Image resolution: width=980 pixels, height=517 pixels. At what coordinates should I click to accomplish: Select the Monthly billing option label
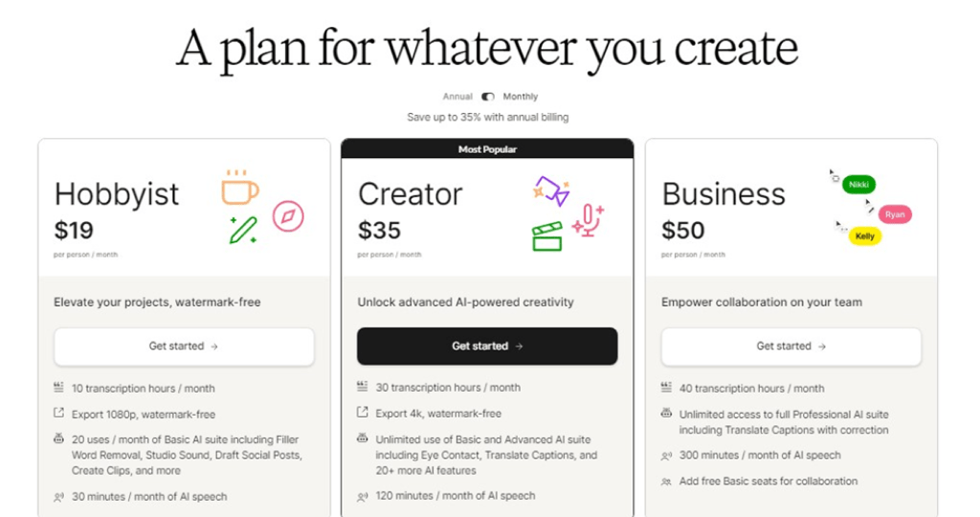(521, 97)
